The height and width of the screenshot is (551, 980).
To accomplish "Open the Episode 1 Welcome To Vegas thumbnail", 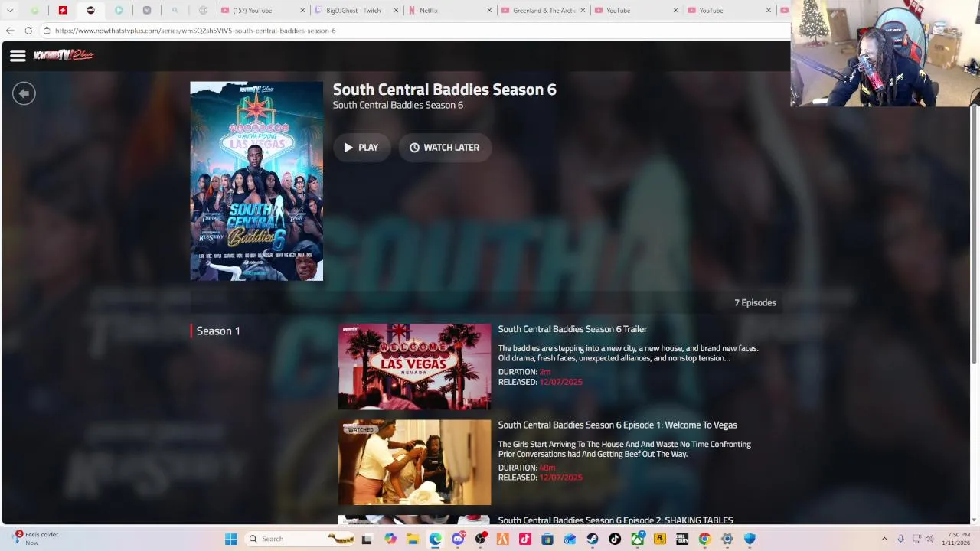I will [415, 462].
